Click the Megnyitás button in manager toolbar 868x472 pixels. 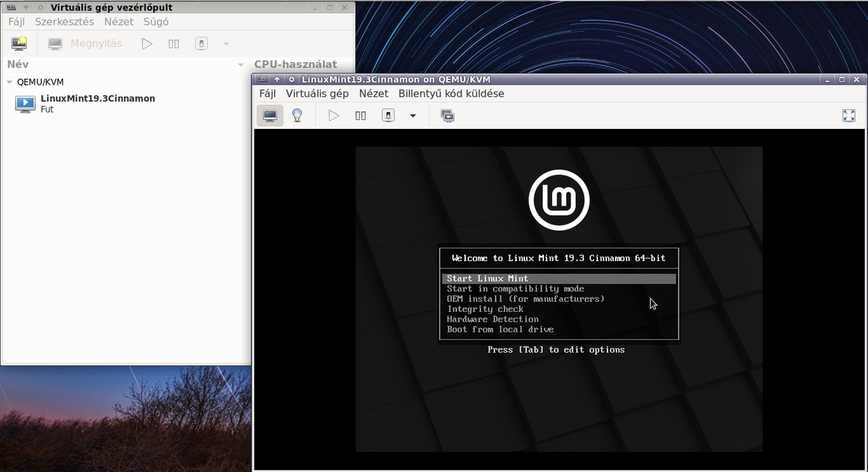click(x=85, y=43)
